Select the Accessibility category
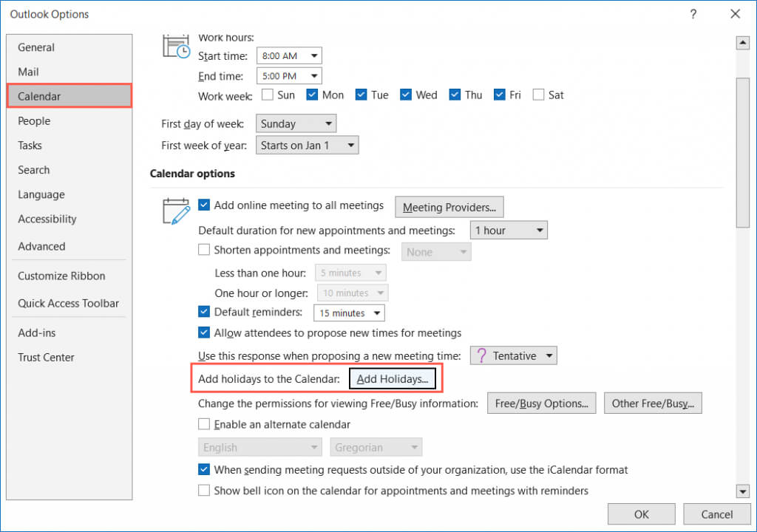Screen dimensions: 757x532 click(x=69, y=219)
